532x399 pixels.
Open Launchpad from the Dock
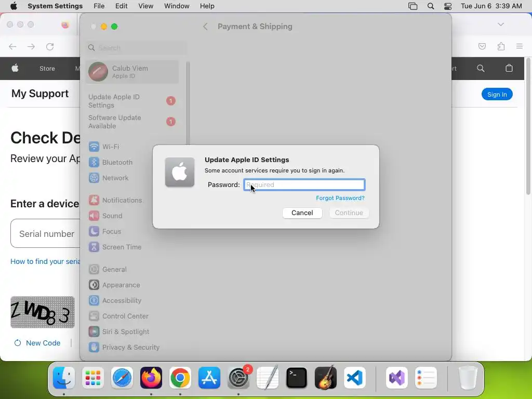point(93,378)
